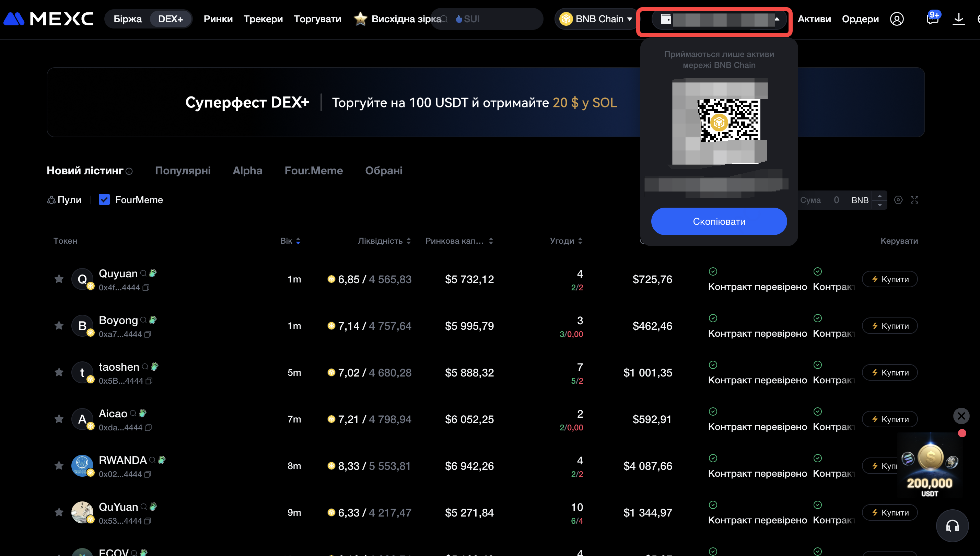Increase BNB amount with up stepper

(879, 196)
